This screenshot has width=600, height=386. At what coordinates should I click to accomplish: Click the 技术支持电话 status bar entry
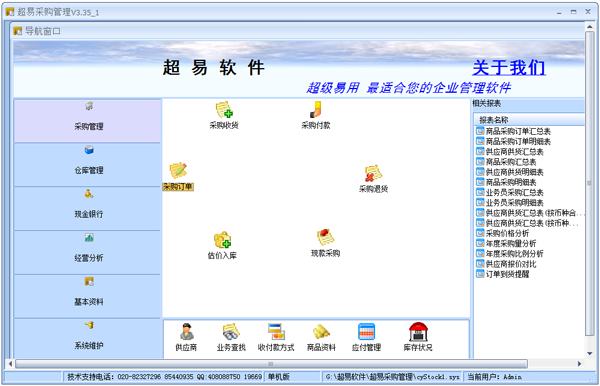coord(164,377)
